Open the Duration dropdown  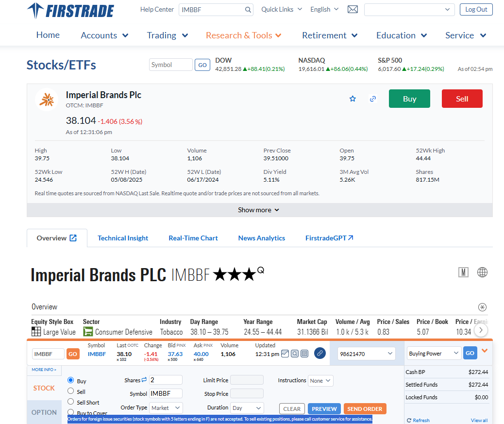(247, 408)
